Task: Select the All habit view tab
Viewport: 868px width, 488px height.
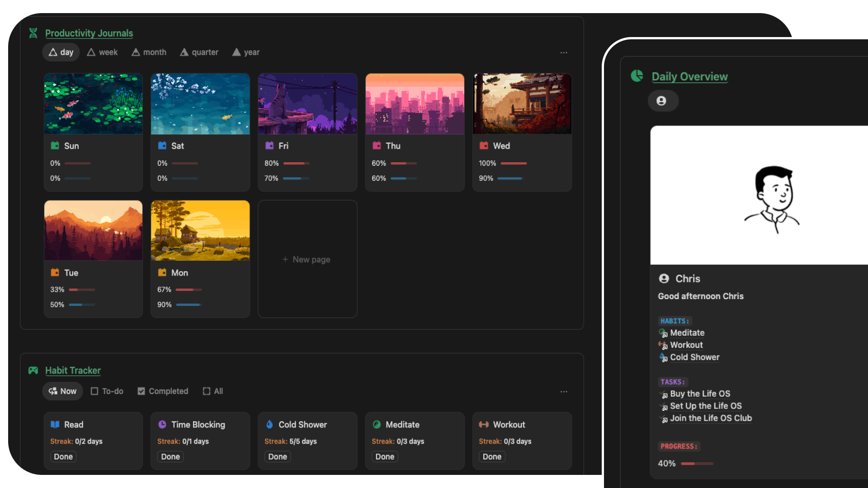Action: [x=212, y=391]
